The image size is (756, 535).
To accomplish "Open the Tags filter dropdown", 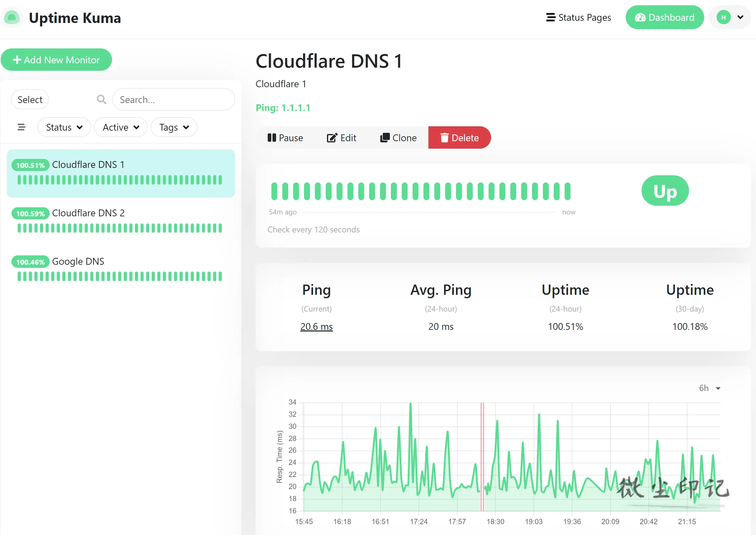I will click(x=174, y=127).
